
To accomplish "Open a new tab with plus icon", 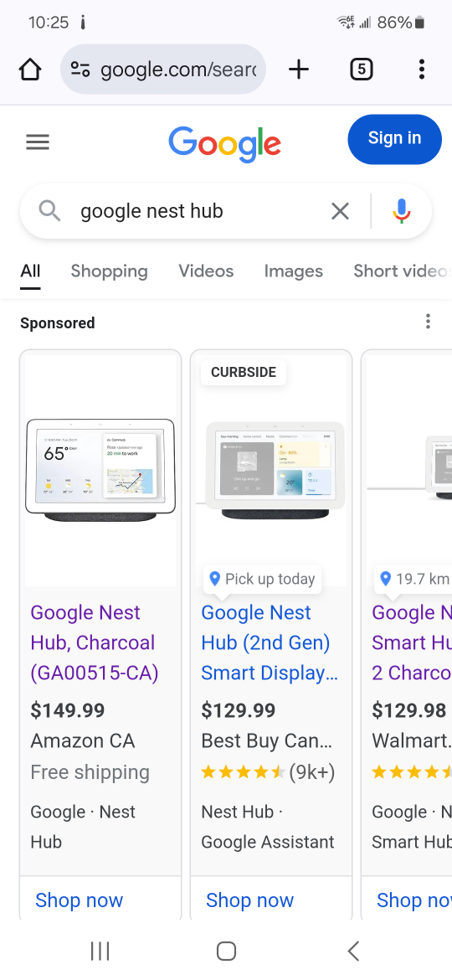I will click(x=299, y=70).
